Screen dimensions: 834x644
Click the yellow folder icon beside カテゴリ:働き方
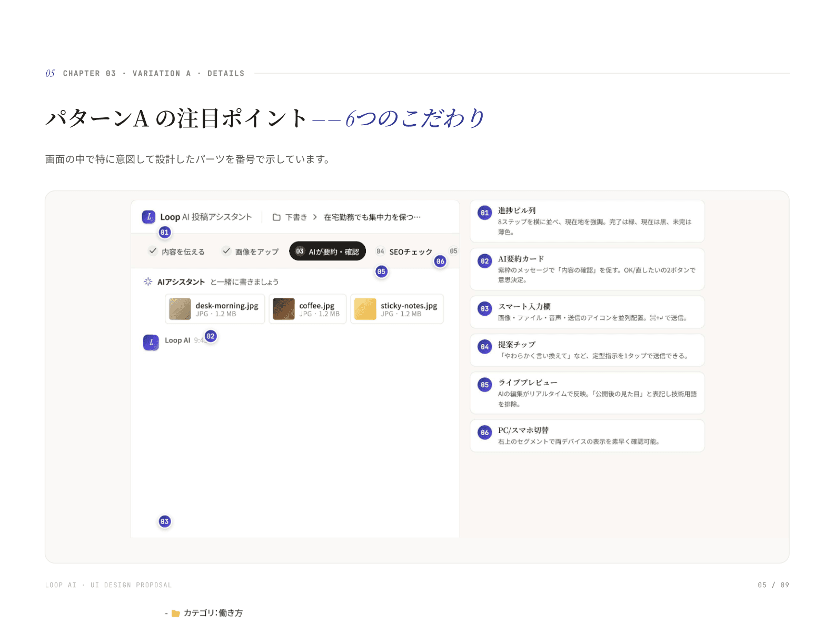pyautogui.click(x=176, y=613)
